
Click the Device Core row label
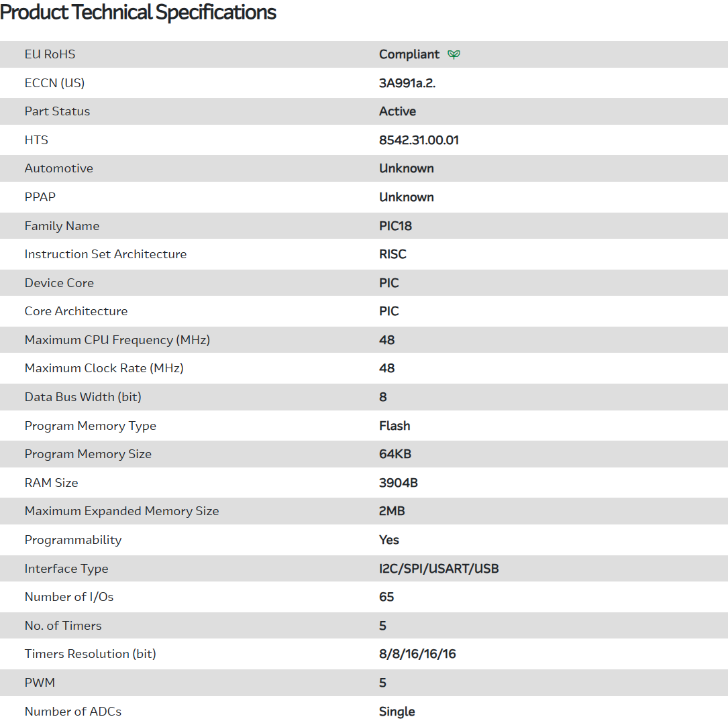tap(59, 283)
